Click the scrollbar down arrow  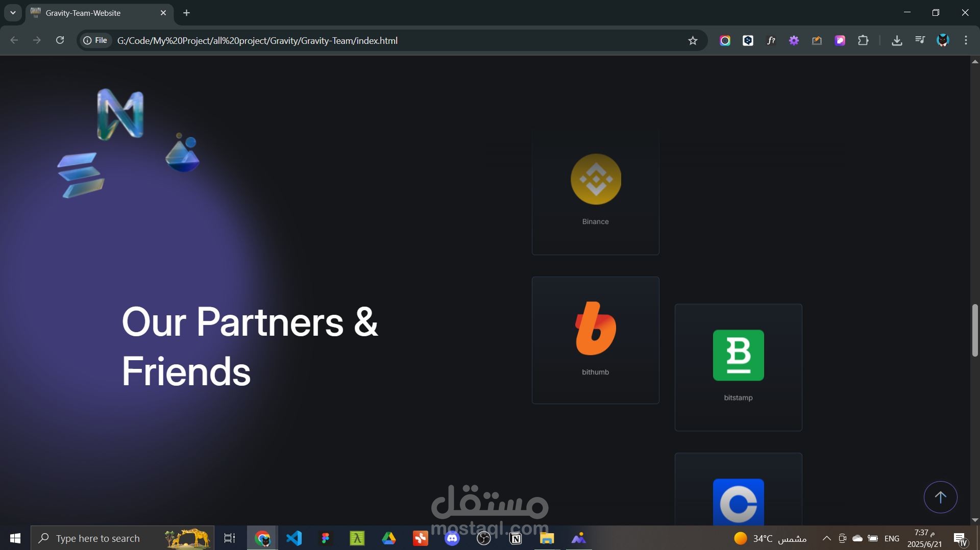[975, 520]
